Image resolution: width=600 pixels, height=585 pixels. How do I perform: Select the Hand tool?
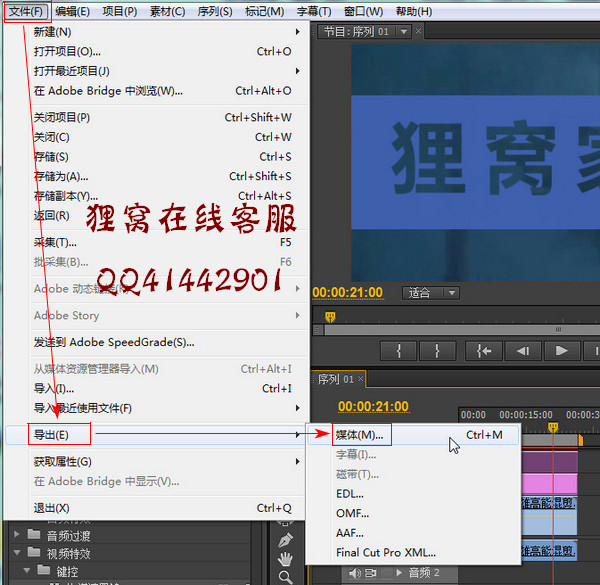tap(285, 559)
